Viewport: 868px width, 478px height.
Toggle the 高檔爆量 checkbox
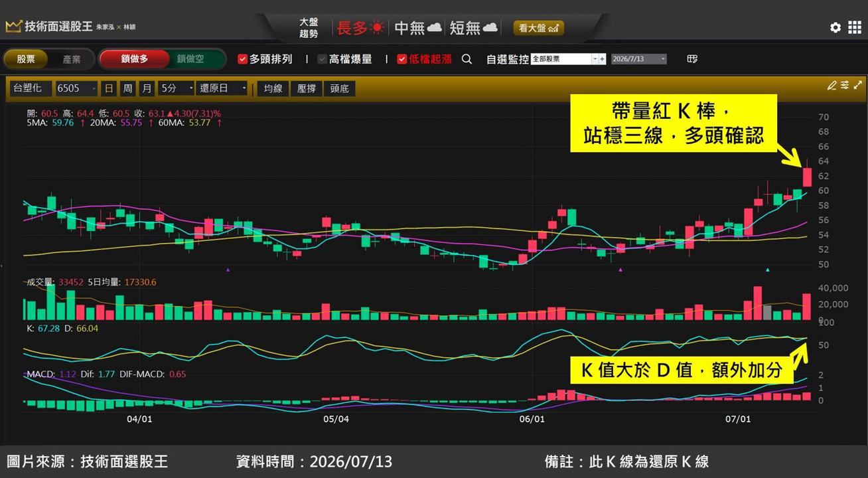pos(322,59)
